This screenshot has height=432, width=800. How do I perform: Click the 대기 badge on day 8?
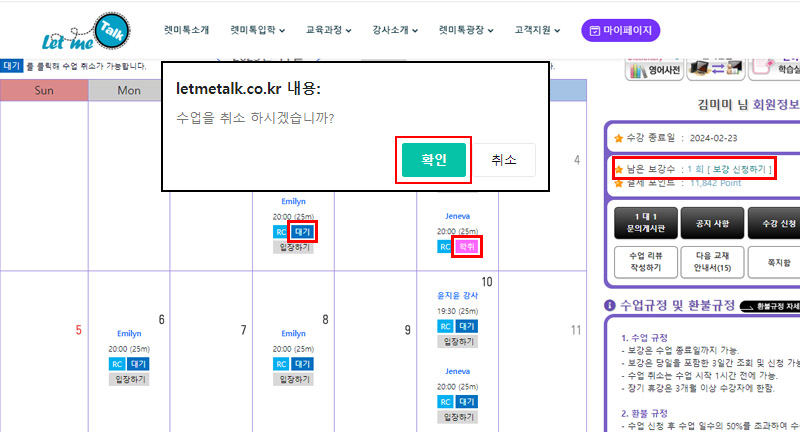click(305, 363)
